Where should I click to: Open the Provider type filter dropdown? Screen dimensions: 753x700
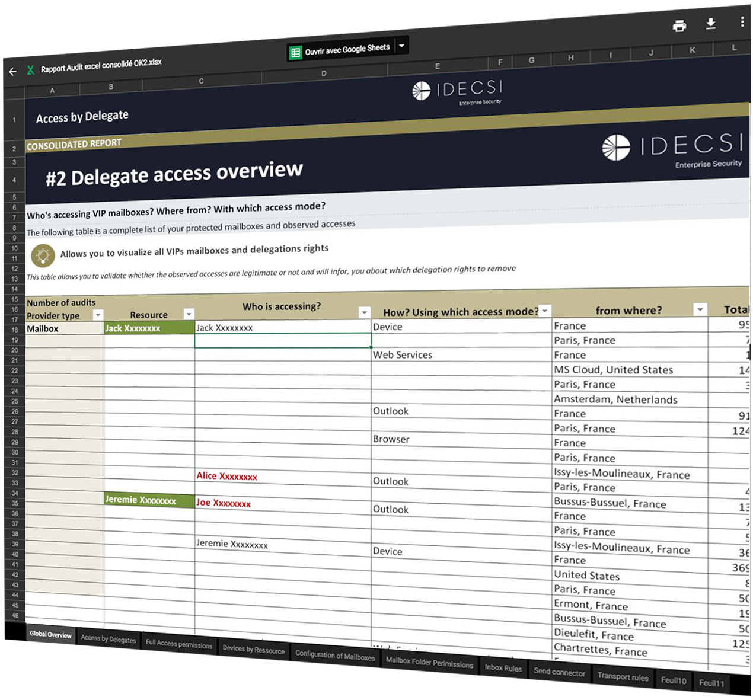pyautogui.click(x=98, y=315)
